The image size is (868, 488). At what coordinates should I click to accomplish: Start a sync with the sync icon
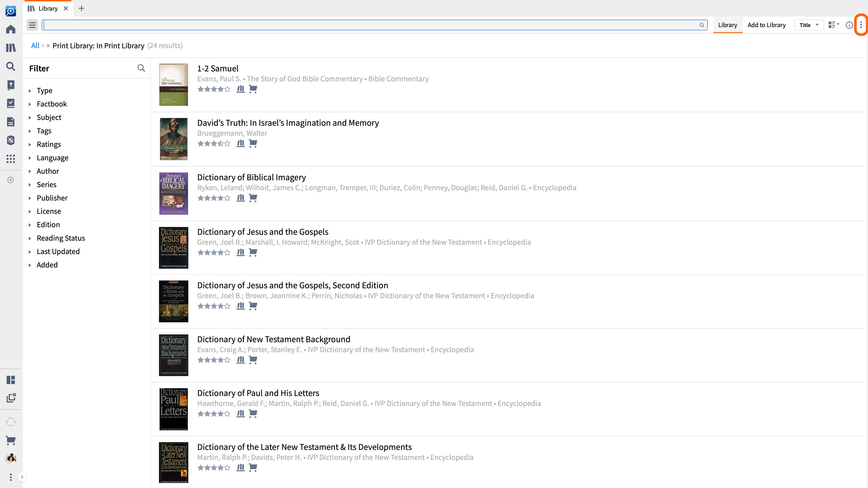[x=10, y=422]
